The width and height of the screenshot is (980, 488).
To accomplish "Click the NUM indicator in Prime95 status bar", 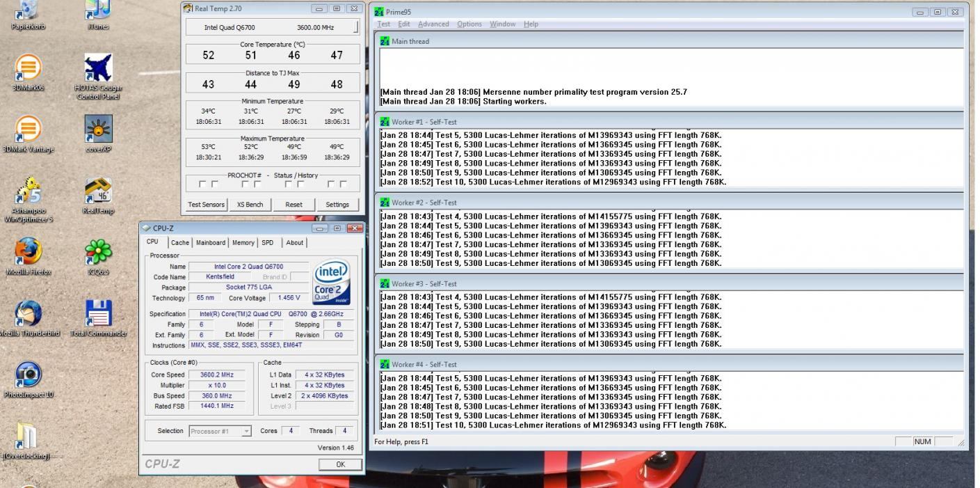I will tap(922, 441).
